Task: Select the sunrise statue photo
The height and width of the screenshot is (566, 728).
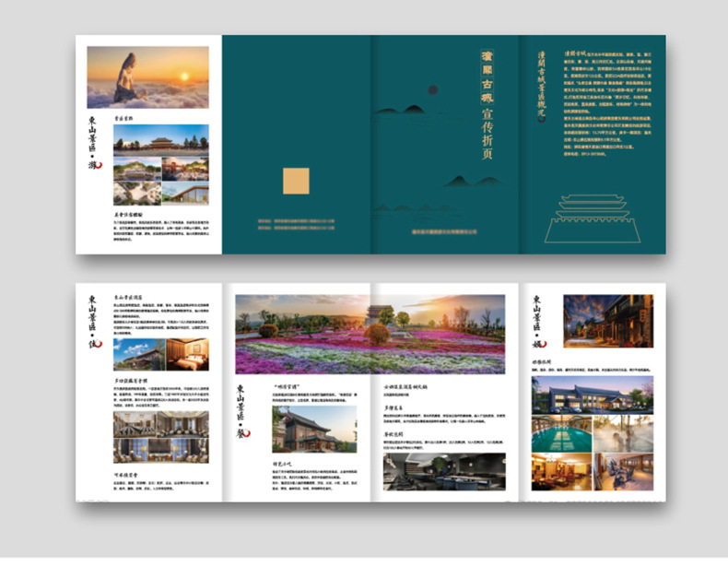Action: tap(147, 77)
